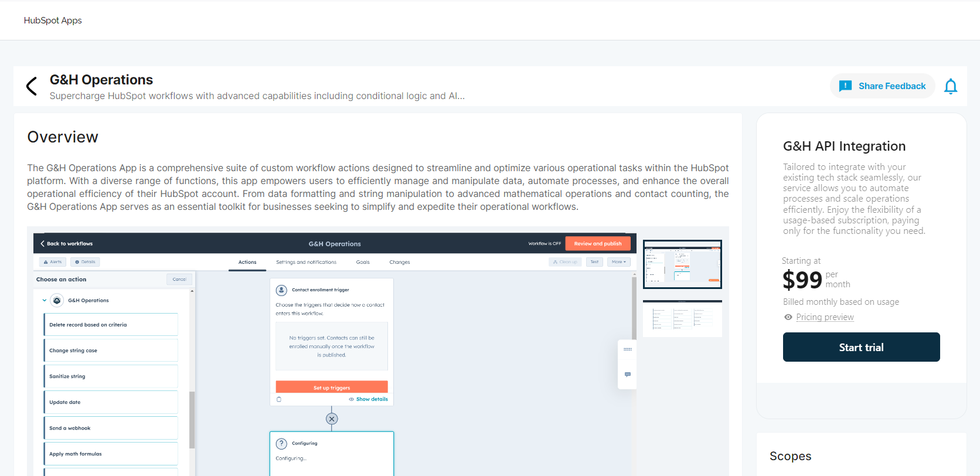Click the chat comment icon on canvas edge
Image resolution: width=980 pixels, height=476 pixels.
pos(628,375)
